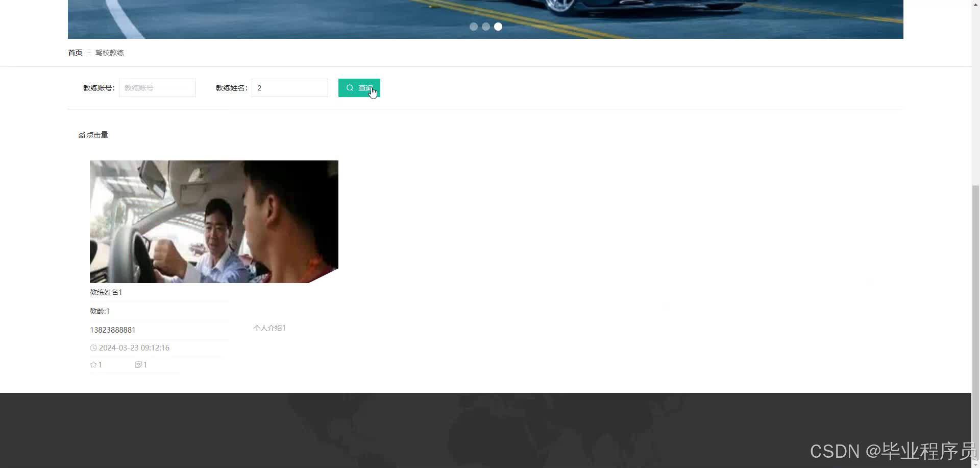Click the 查询 search button
Viewport: 980px width, 468px height.
click(359, 88)
